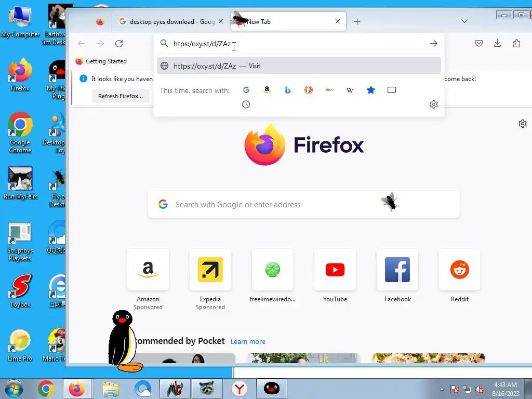Screen dimensions: 532x399
Task: Open new tab page personalize gear
Action: pyautogui.click(x=523, y=124)
